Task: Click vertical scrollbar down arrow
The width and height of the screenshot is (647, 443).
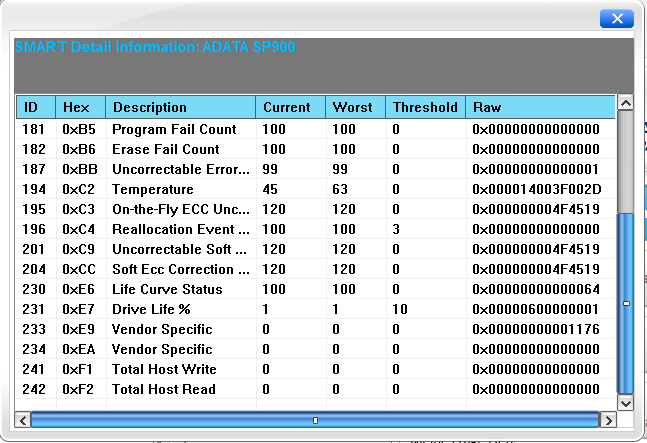Action: [626, 403]
